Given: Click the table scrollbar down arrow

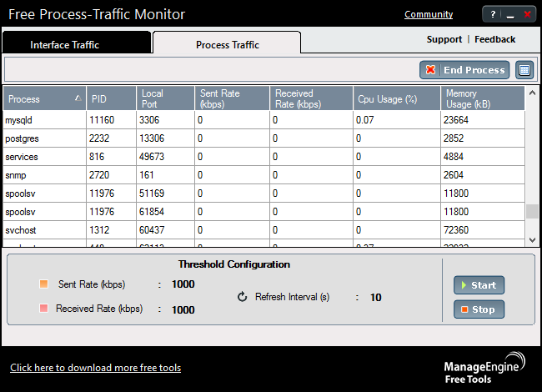Looking at the screenshot, I should click(532, 240).
